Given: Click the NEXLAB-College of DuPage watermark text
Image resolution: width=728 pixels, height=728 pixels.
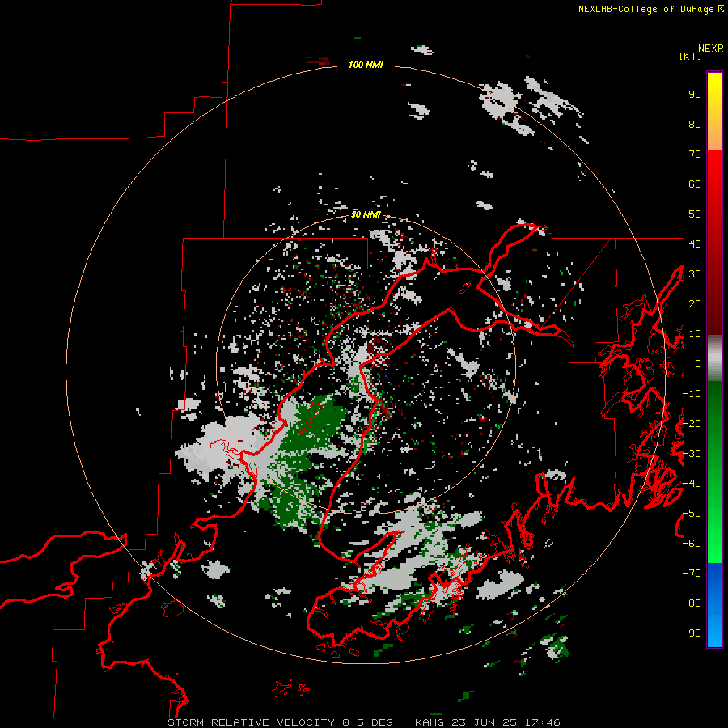Looking at the screenshot, I should (x=650, y=9).
